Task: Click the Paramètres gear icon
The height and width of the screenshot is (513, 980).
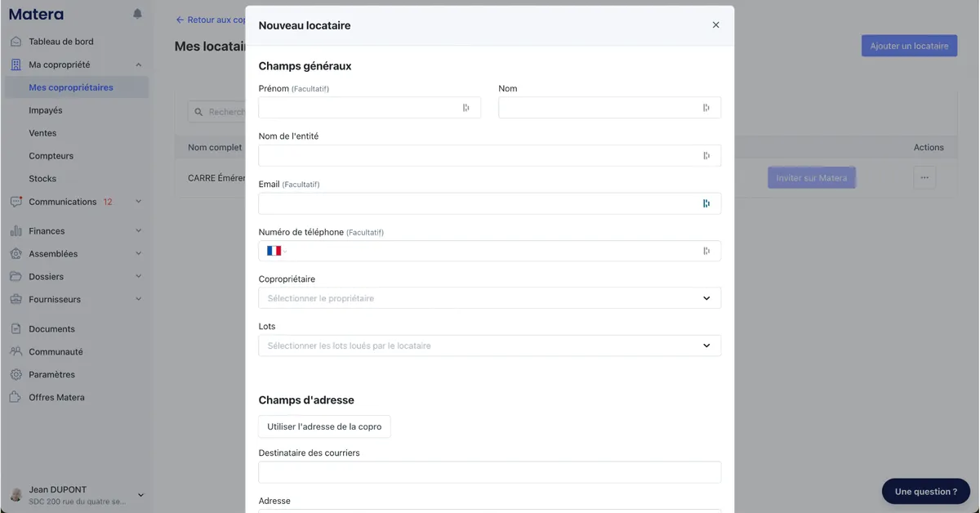Action: coord(16,375)
